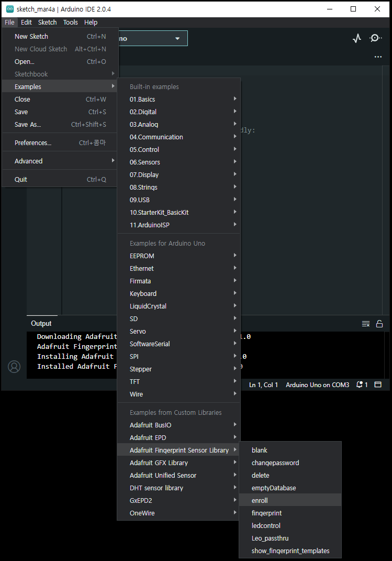Open the Help menu

91,22
